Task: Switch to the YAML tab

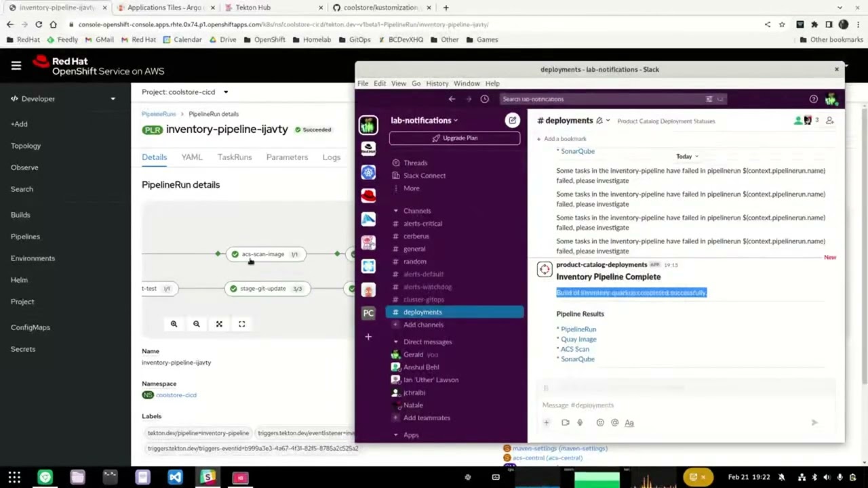Action: coord(192,157)
